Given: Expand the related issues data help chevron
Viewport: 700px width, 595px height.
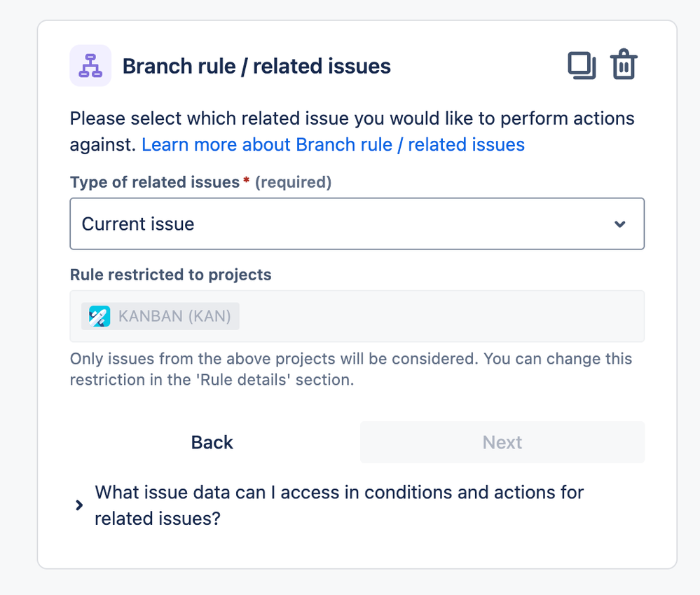Looking at the screenshot, I should pyautogui.click(x=79, y=505).
